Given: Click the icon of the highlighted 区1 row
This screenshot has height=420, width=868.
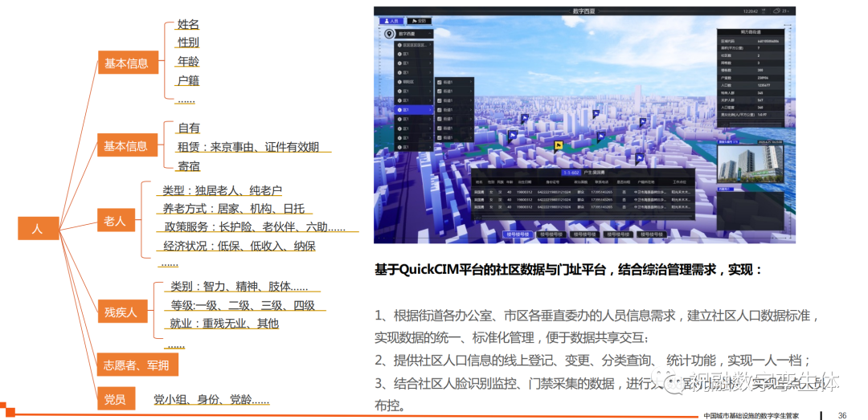Looking at the screenshot, I should pyautogui.click(x=399, y=110).
